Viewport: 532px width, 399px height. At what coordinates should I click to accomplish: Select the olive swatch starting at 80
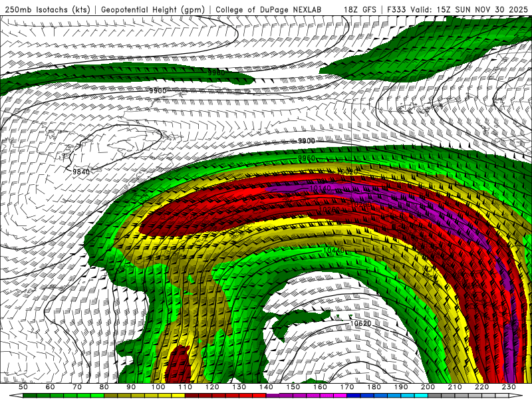(110, 396)
